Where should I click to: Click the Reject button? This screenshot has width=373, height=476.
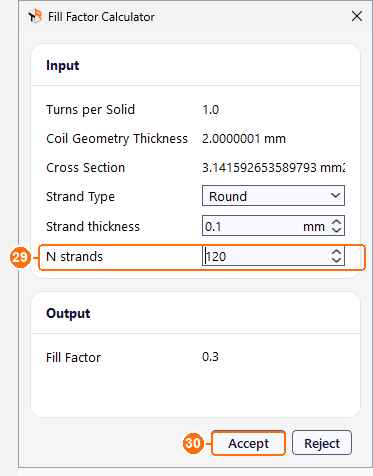(322, 443)
